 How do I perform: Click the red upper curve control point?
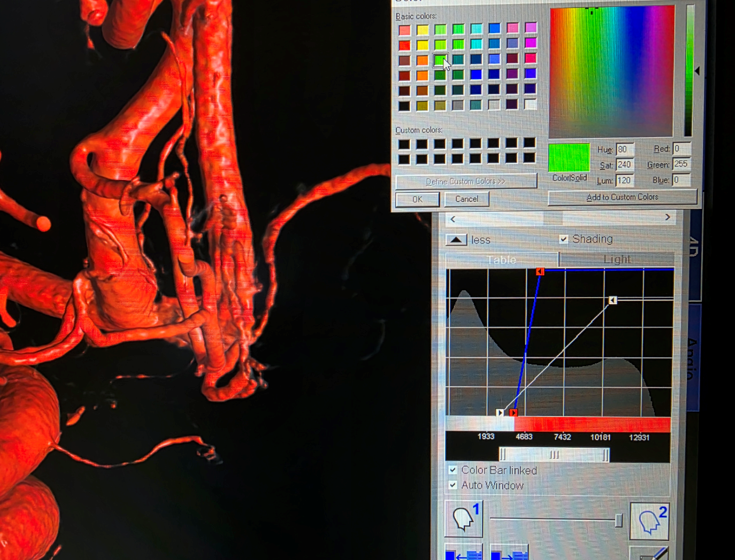540,272
